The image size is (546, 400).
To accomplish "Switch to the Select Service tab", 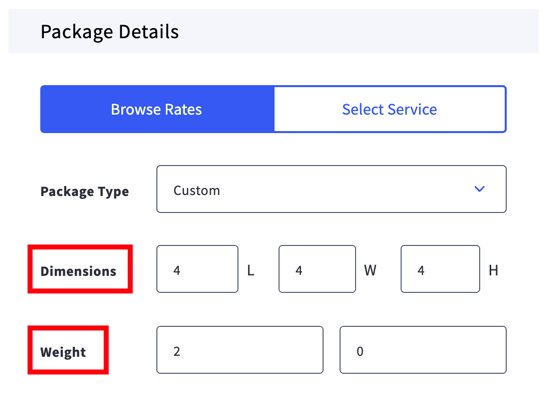I will coord(390,109).
